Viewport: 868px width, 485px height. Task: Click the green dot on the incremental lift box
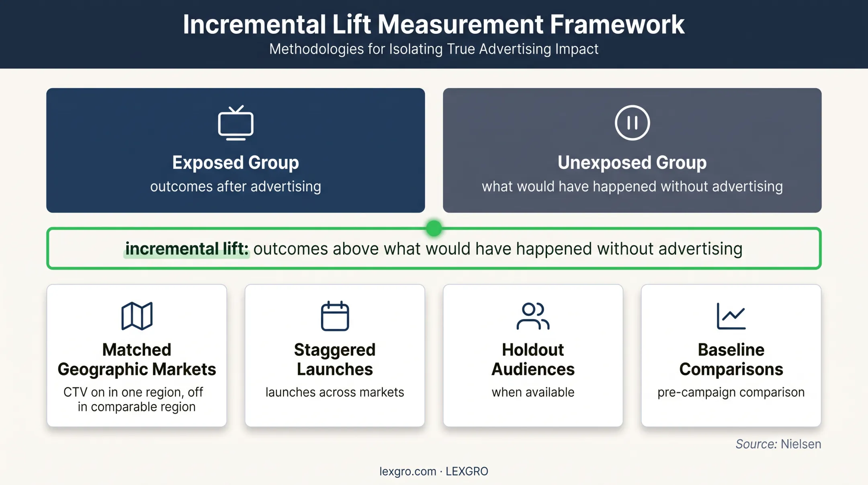434,228
